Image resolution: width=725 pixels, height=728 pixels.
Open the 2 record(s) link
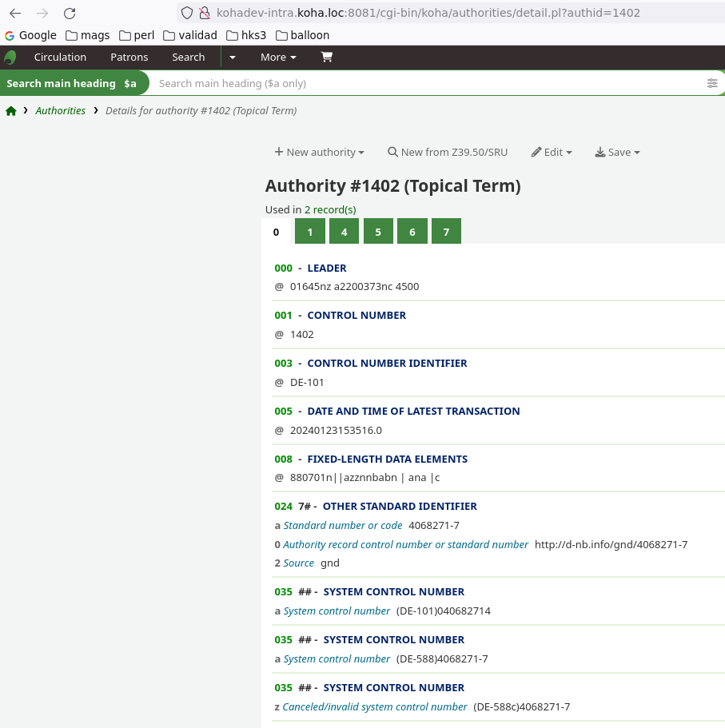pyautogui.click(x=330, y=210)
